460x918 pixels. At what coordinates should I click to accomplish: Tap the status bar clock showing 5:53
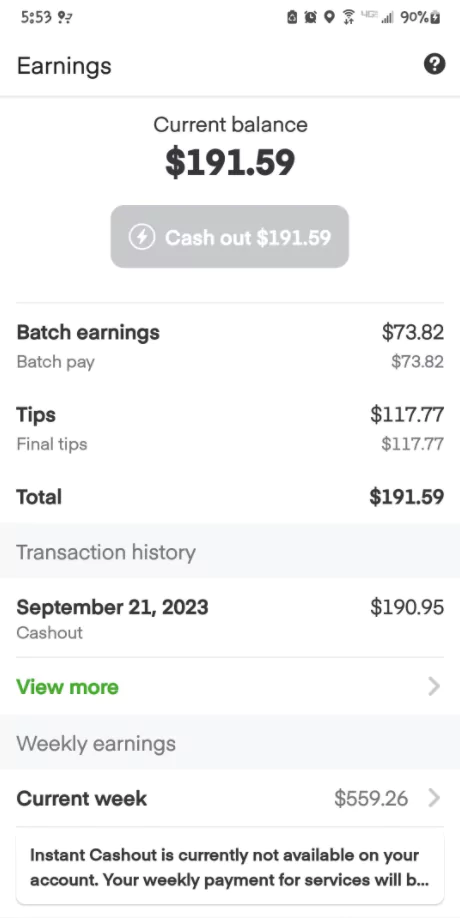tap(36, 18)
